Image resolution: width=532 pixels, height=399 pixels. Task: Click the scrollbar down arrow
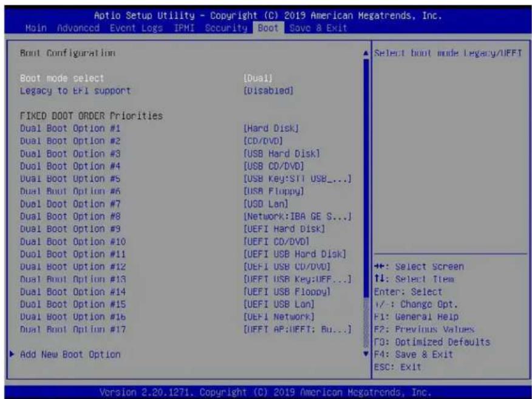coord(366,354)
